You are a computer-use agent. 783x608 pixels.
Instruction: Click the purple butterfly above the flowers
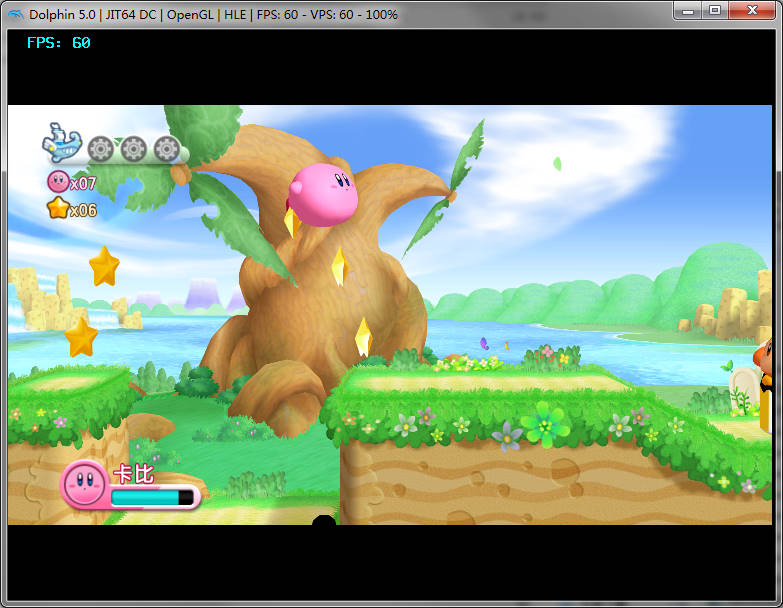483,343
